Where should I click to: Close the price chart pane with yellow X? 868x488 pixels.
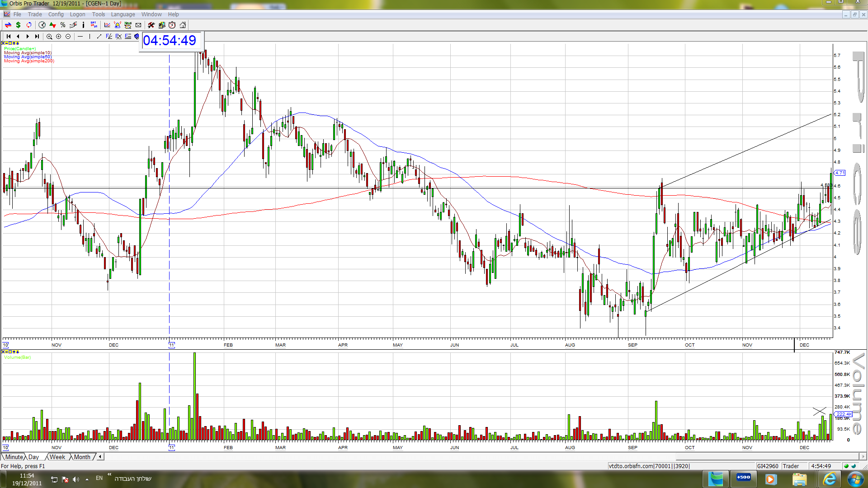point(3,43)
